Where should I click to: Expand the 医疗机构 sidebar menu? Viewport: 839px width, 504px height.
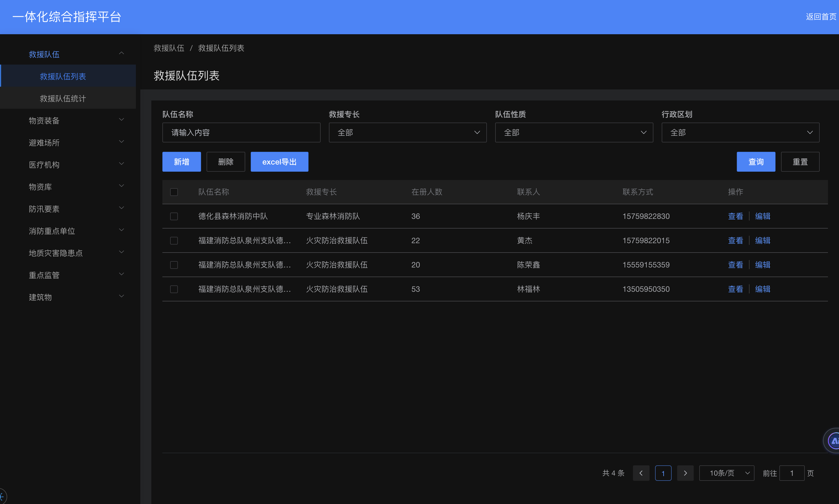(x=68, y=165)
